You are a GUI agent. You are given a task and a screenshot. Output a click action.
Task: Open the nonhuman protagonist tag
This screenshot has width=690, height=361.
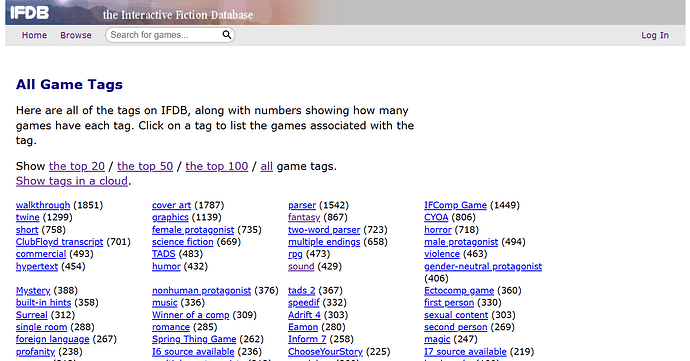[x=202, y=291]
